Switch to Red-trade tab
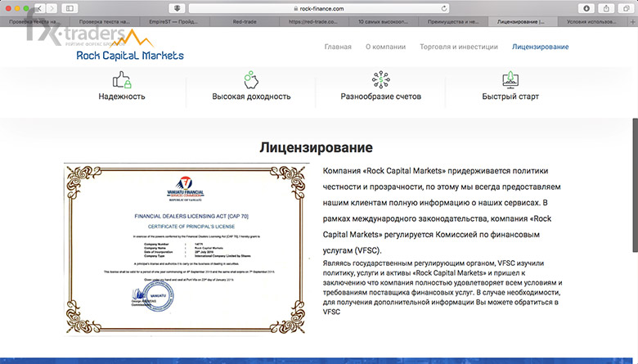This screenshot has width=638, height=364. click(x=244, y=21)
